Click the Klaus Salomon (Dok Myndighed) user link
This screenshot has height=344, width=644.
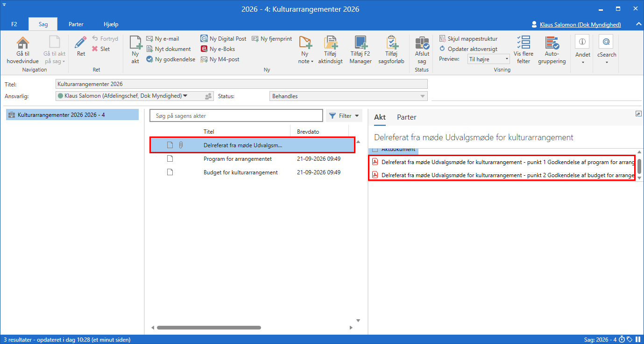point(580,25)
